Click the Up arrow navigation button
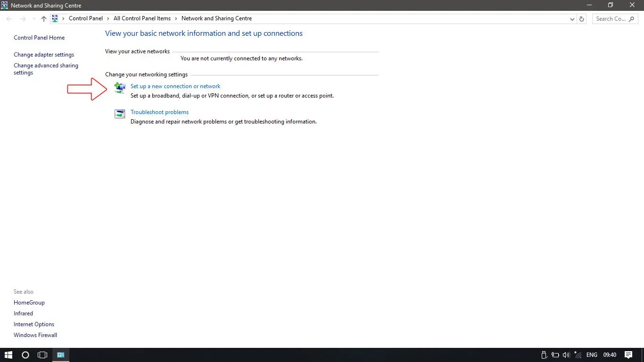The height and width of the screenshot is (362, 644). [x=44, y=19]
